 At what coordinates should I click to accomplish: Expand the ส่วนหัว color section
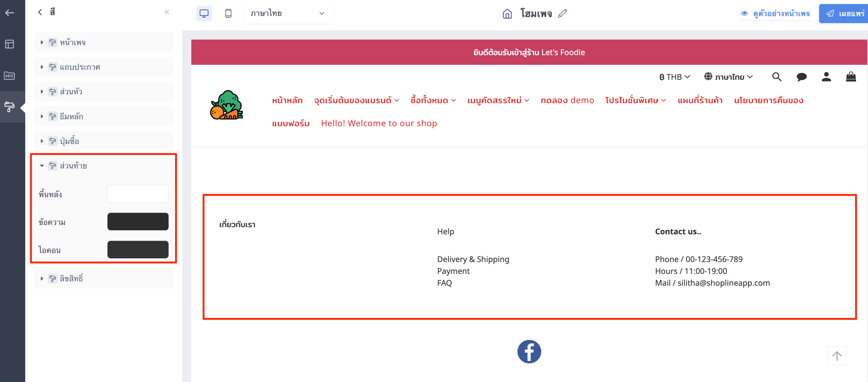(103, 92)
